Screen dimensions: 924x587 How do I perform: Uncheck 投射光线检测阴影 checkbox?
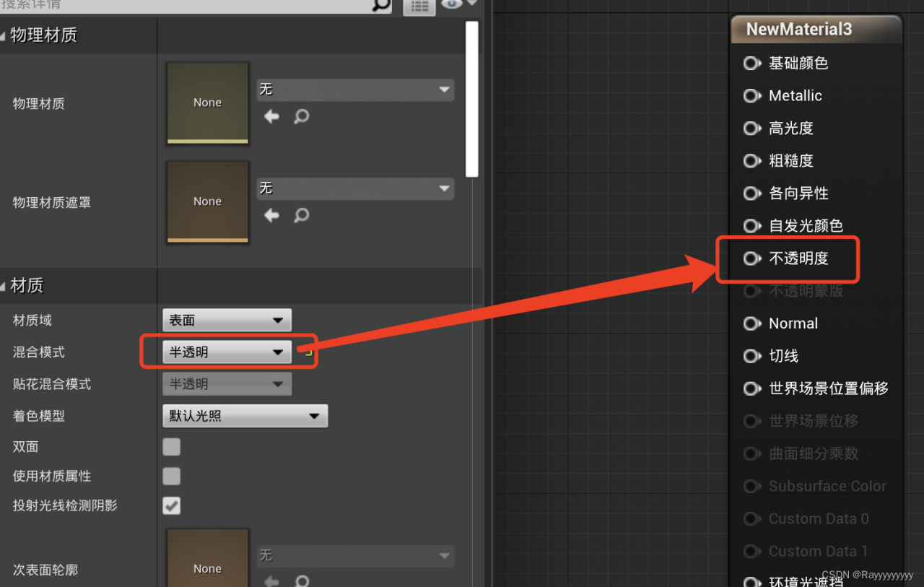[x=171, y=505]
